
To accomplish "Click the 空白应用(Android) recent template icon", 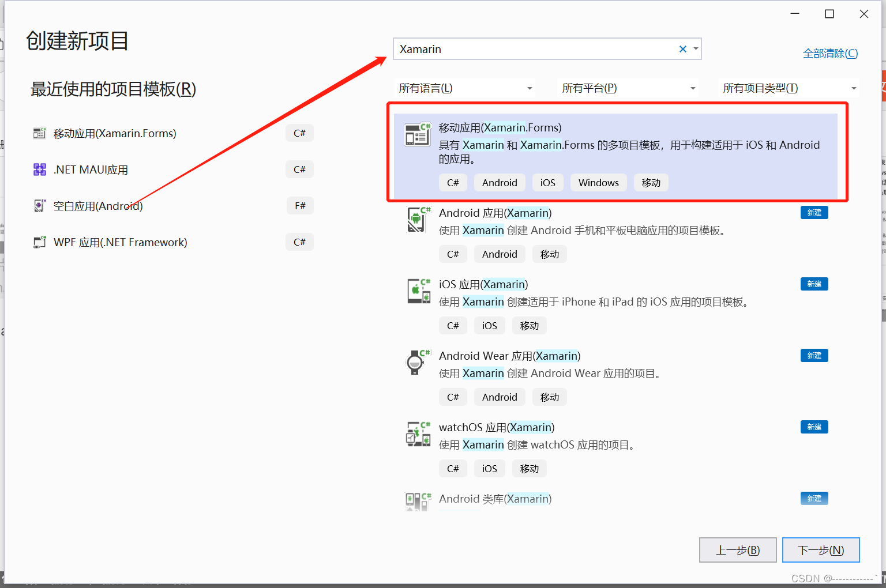I will [x=39, y=206].
